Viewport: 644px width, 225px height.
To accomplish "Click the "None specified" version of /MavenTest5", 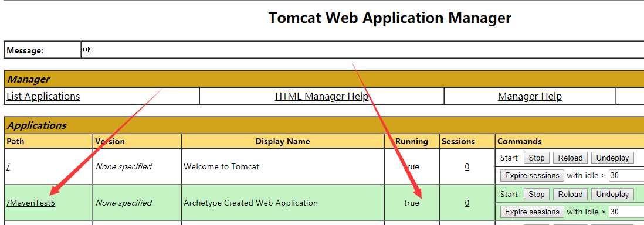I will pos(124,203).
